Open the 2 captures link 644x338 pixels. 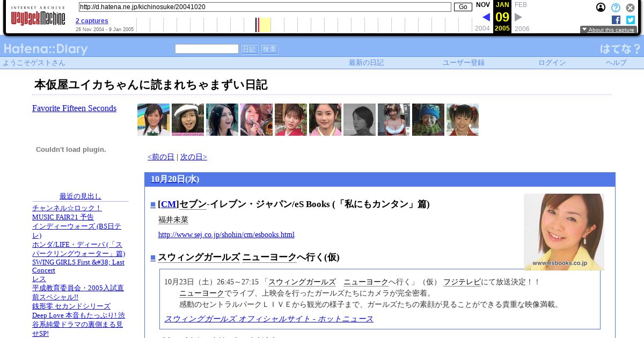(x=92, y=21)
